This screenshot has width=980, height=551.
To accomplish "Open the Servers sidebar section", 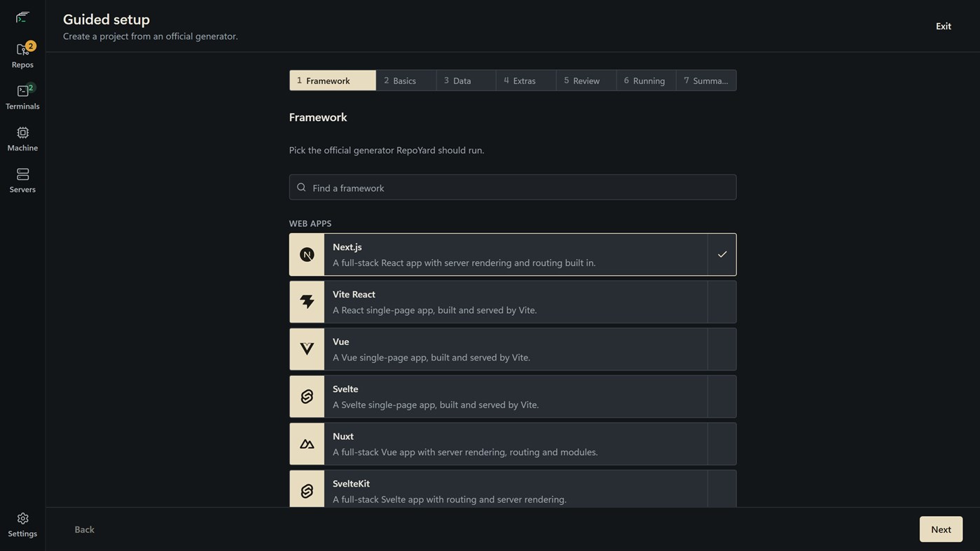I will pyautogui.click(x=22, y=181).
